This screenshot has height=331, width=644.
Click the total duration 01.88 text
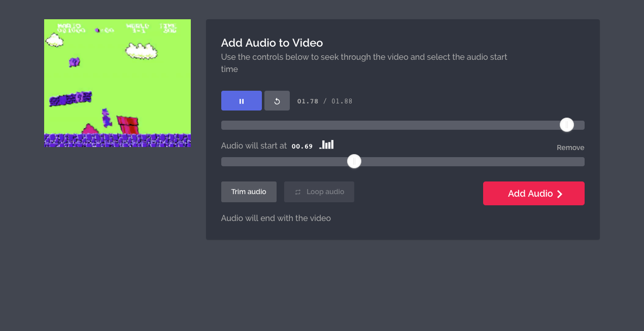click(x=342, y=101)
